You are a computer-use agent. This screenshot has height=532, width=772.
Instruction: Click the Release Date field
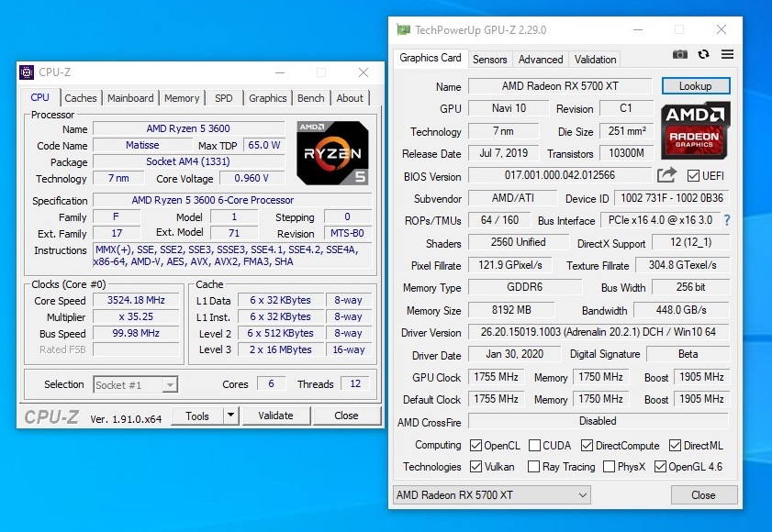(504, 153)
